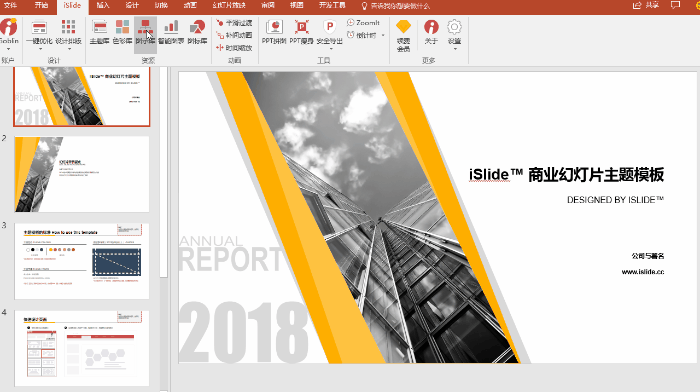
Task: Expand the design layout dropdown arrow
Action: pyautogui.click(x=69, y=49)
